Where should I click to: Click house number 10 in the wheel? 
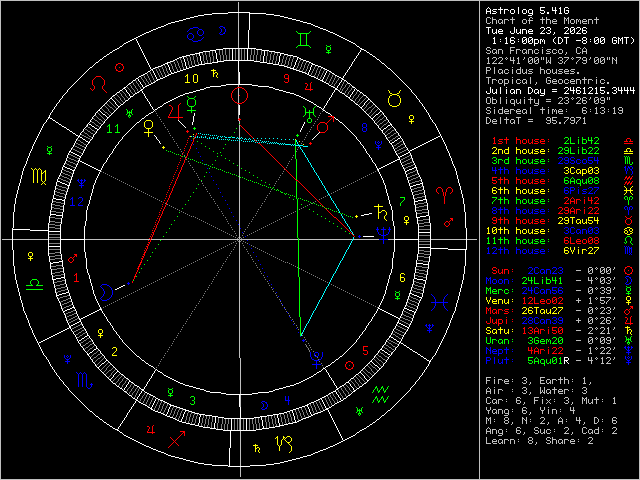(191, 78)
